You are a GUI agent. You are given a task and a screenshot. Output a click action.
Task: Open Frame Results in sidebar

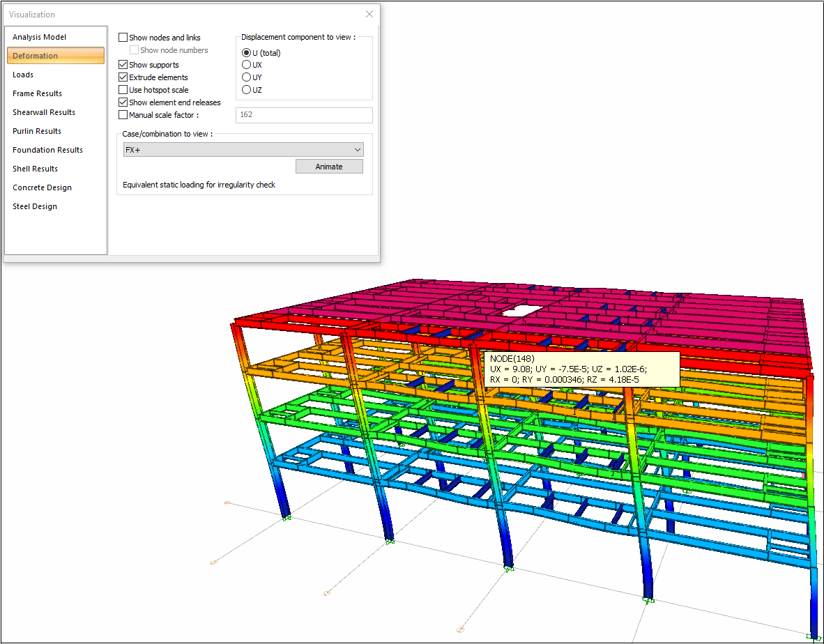[x=37, y=93]
